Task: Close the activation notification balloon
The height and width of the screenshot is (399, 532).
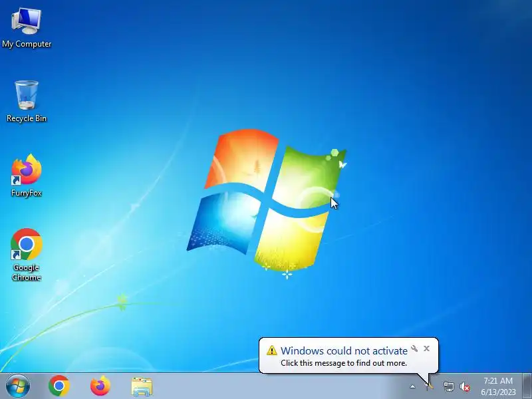Action: (x=426, y=348)
